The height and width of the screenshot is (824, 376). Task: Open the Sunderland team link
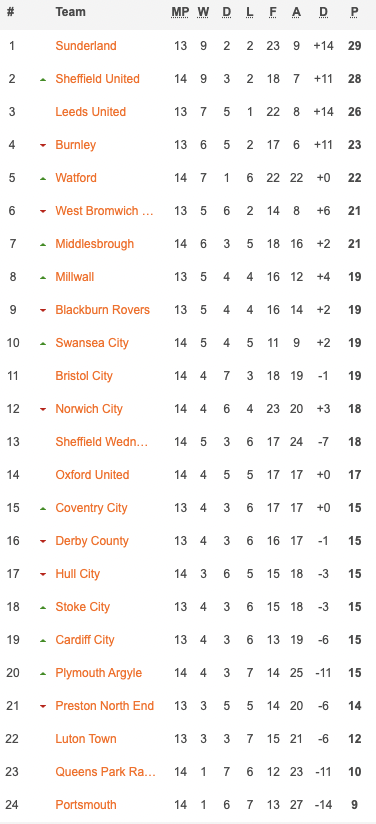(x=86, y=46)
